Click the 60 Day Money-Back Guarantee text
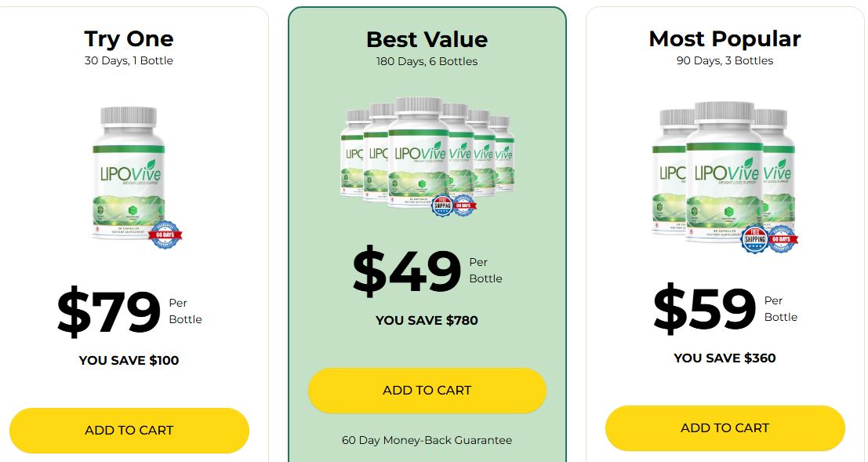The height and width of the screenshot is (462, 868). (427, 440)
